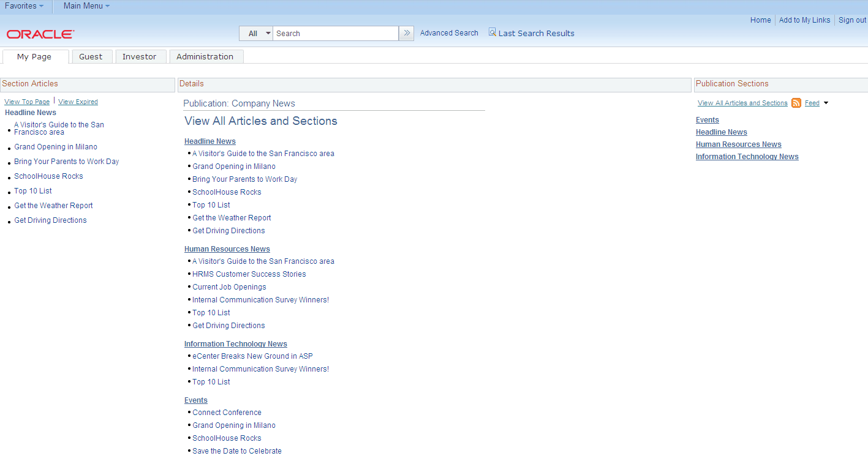This screenshot has width=868, height=464.
Task: Click View Expired in Section Articles
Action: click(77, 101)
